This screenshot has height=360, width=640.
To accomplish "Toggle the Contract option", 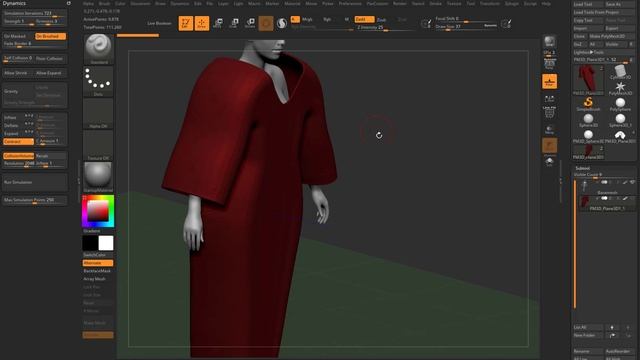I will pyautogui.click(x=18, y=142).
